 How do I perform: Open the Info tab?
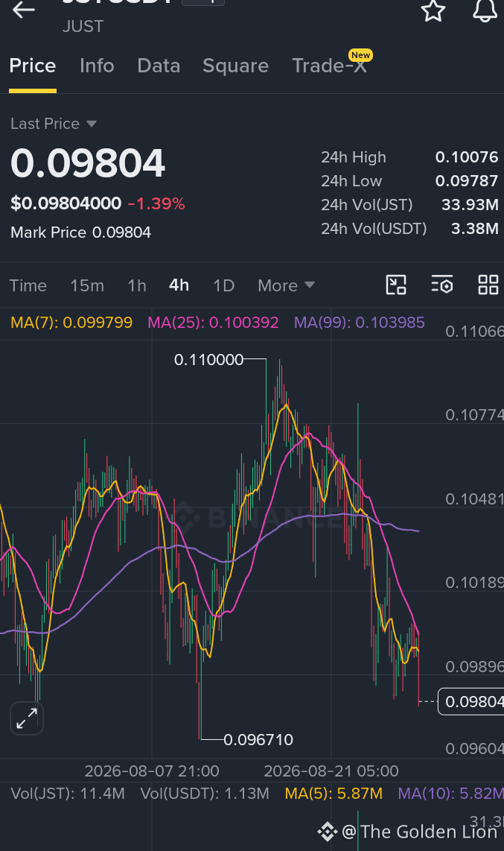tap(97, 66)
